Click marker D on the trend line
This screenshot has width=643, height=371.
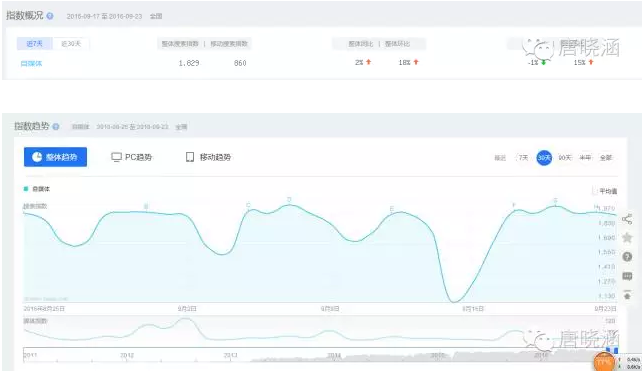(x=289, y=200)
